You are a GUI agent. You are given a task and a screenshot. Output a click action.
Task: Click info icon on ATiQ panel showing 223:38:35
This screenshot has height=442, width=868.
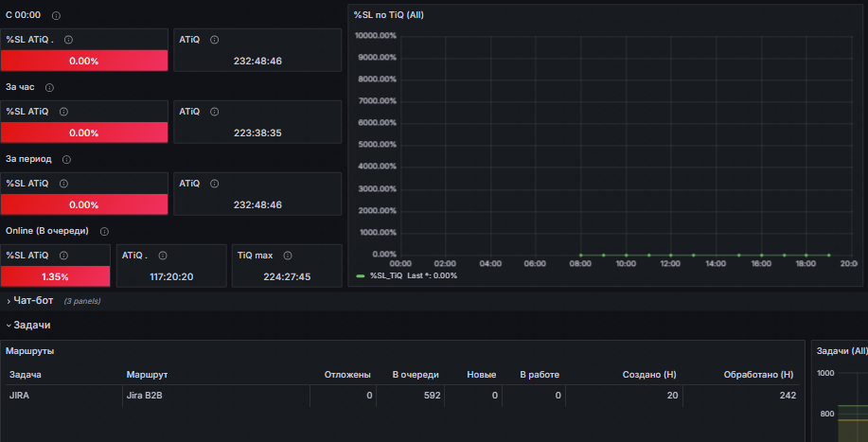pyautogui.click(x=215, y=112)
